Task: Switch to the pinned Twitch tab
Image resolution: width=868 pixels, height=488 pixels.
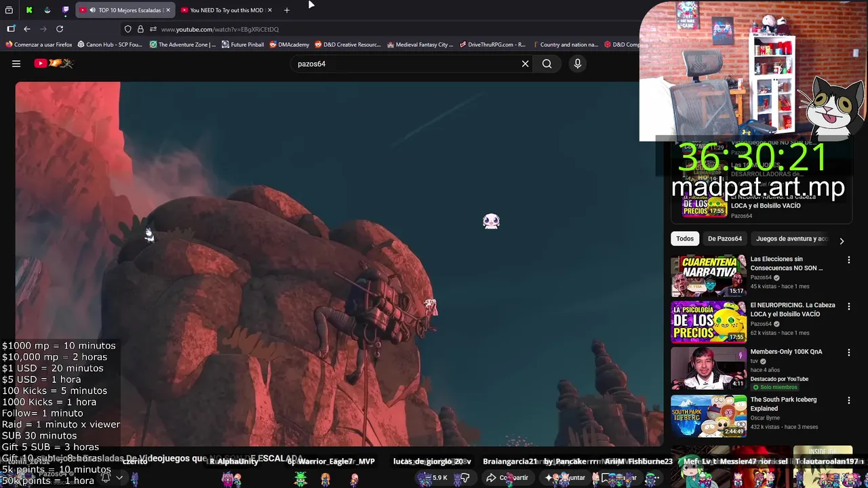Action: (x=66, y=10)
